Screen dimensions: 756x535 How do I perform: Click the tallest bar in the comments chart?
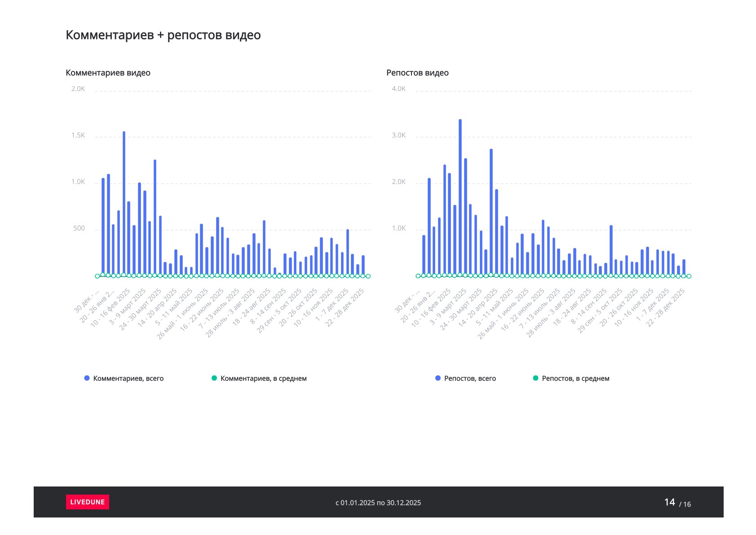point(124,202)
